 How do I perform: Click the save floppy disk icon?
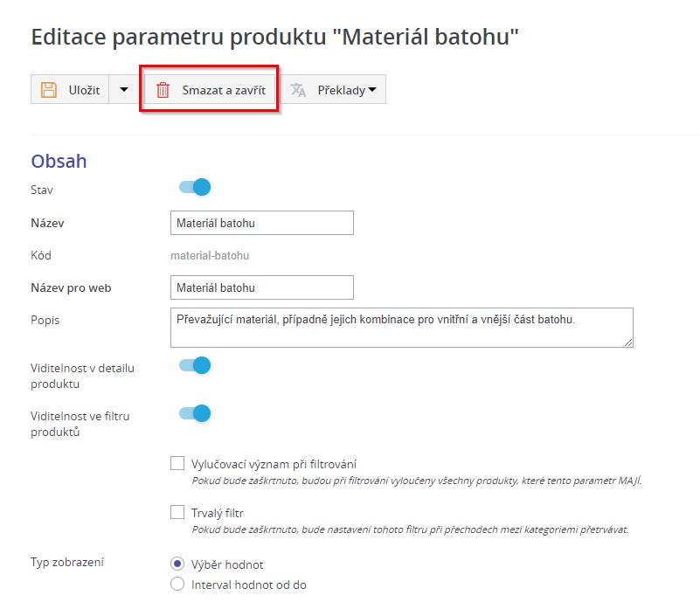[49, 90]
